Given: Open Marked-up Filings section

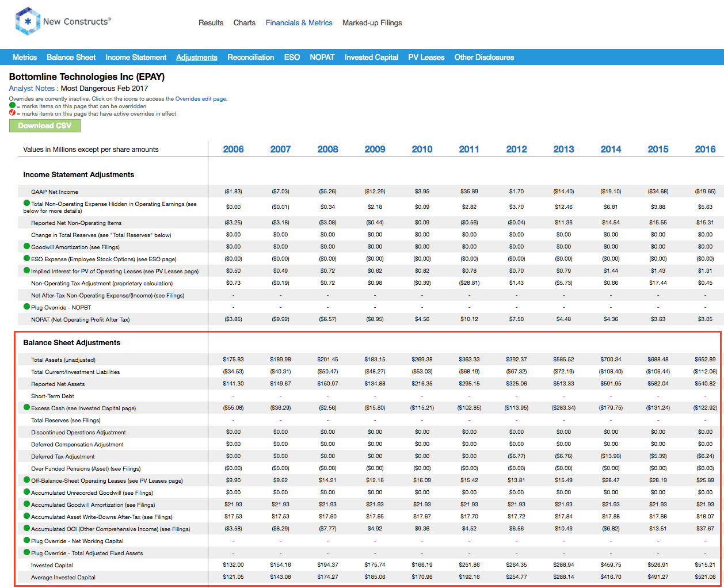Looking at the screenshot, I should coord(372,23).
